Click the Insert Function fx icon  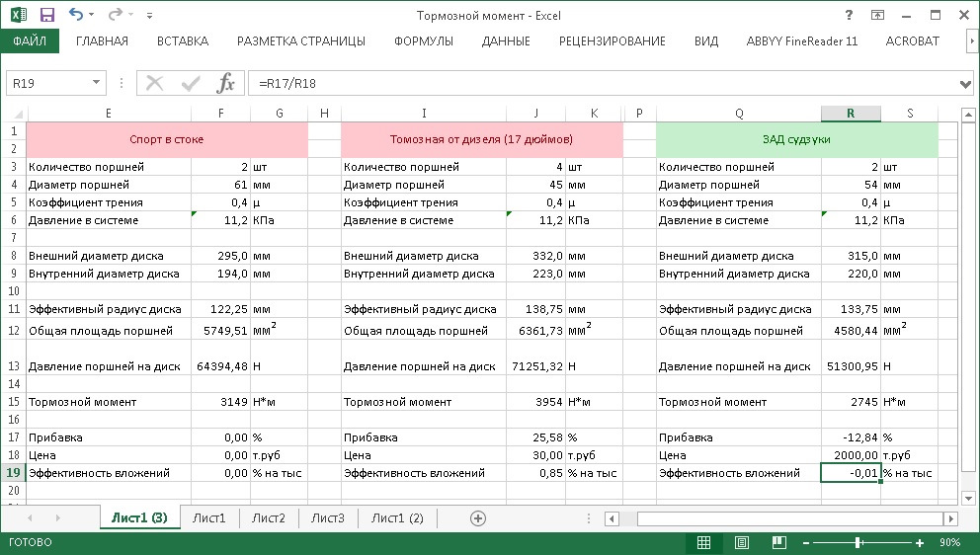[226, 83]
